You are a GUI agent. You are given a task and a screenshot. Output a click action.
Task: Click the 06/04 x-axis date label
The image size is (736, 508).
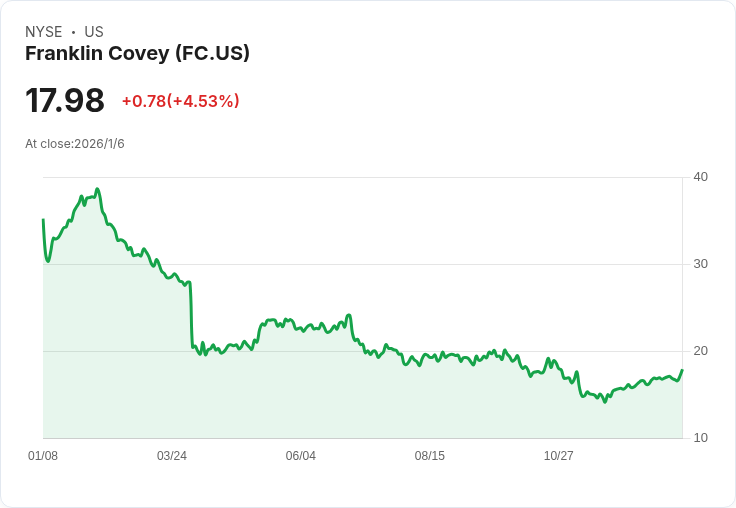click(x=300, y=455)
